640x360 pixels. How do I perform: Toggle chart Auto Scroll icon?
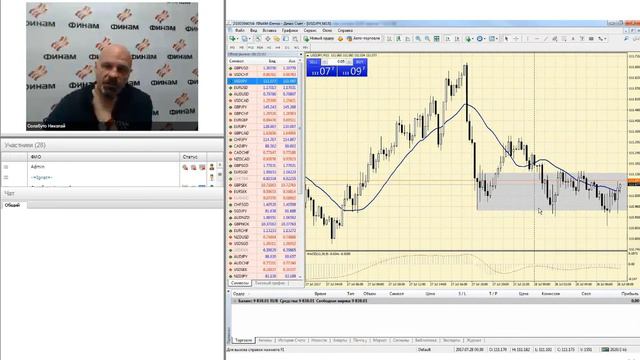click(447, 39)
